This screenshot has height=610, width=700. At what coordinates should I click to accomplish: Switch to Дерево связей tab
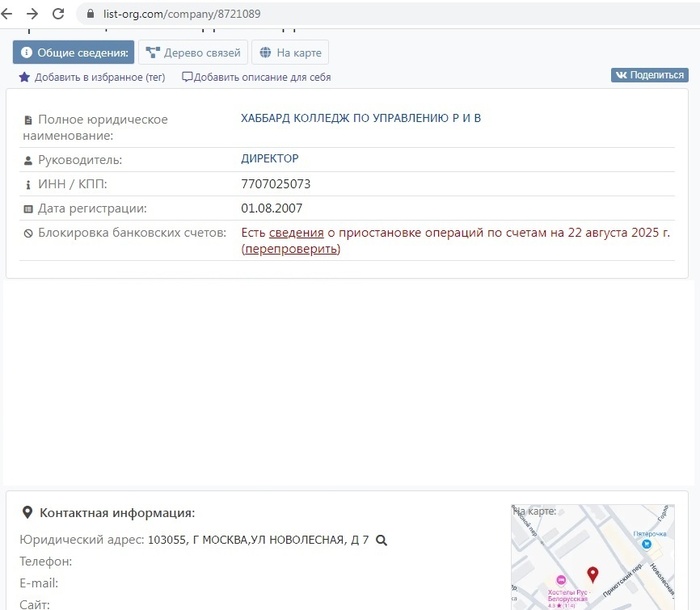pos(193,53)
